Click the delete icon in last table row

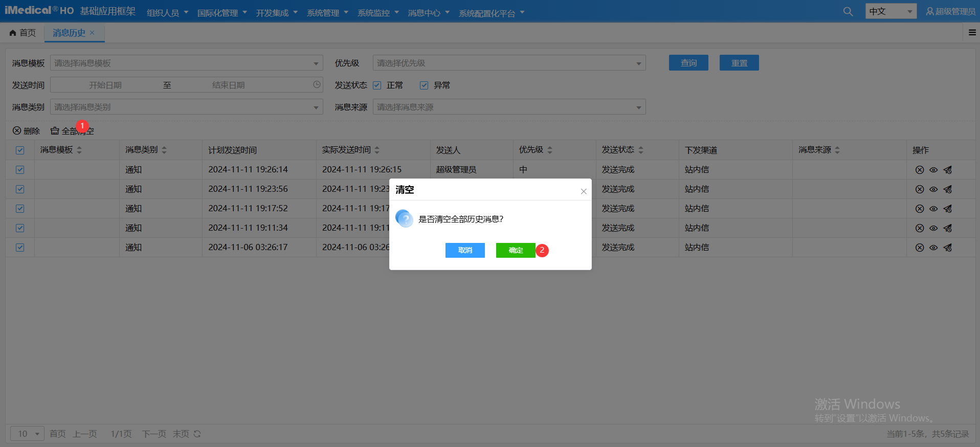[919, 248]
